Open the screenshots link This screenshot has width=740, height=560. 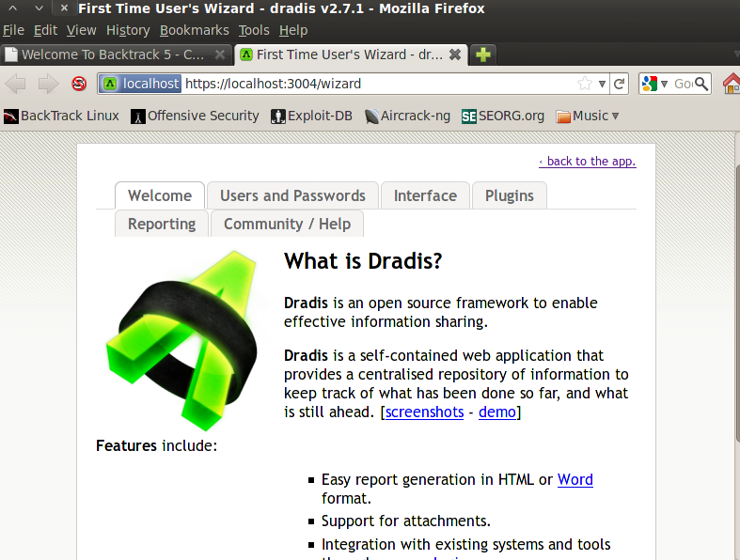tap(424, 412)
